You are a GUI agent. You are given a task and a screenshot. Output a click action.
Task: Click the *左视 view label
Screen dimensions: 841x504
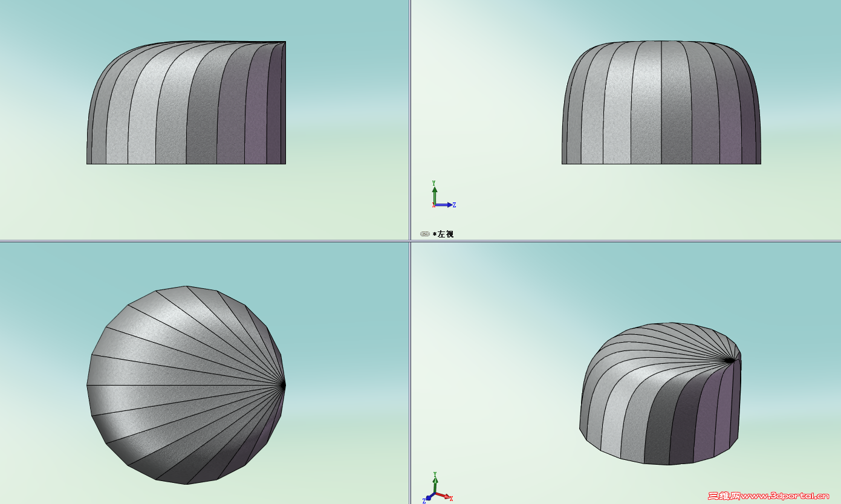(x=443, y=234)
